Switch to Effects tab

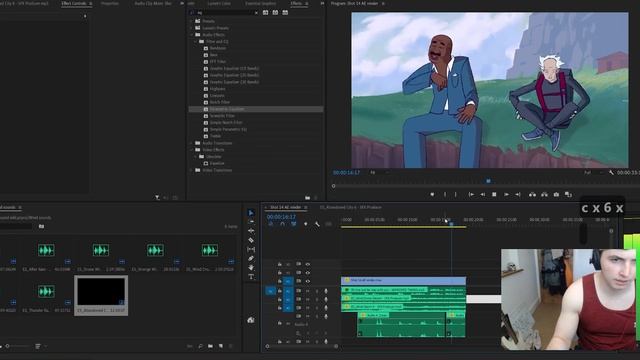click(x=296, y=3)
